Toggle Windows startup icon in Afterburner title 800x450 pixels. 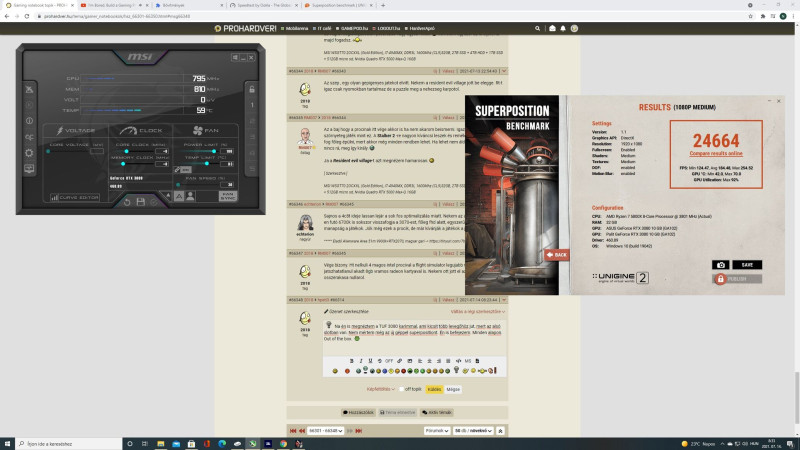235,58
